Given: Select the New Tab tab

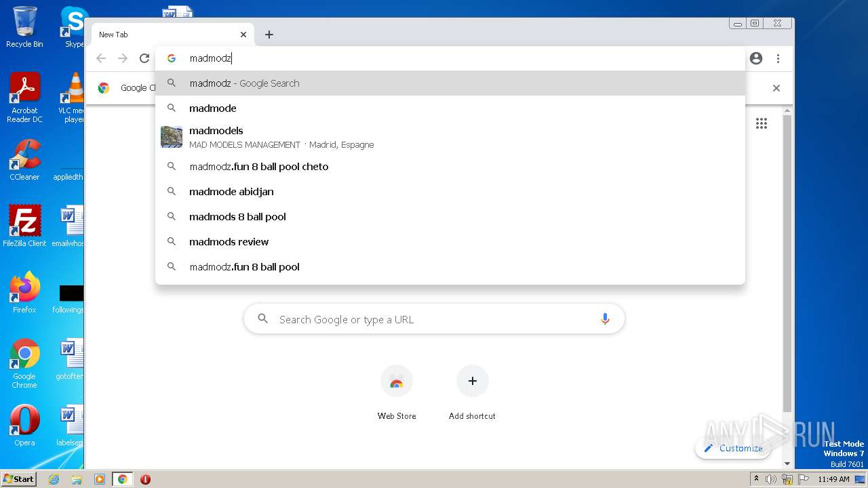Looking at the screenshot, I should click(173, 35).
